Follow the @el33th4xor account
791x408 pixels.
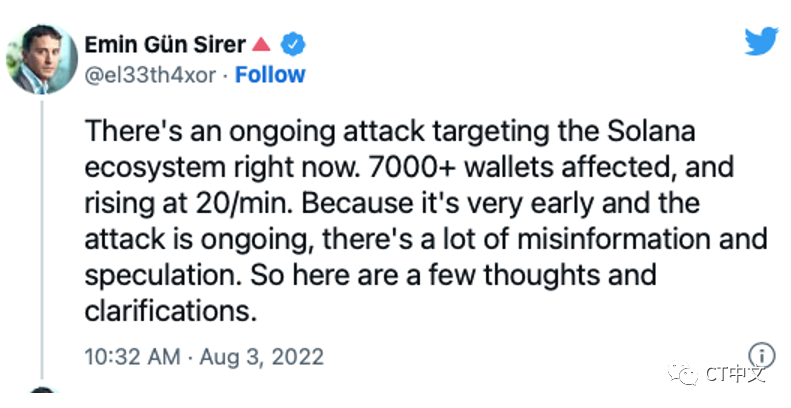pos(270,75)
